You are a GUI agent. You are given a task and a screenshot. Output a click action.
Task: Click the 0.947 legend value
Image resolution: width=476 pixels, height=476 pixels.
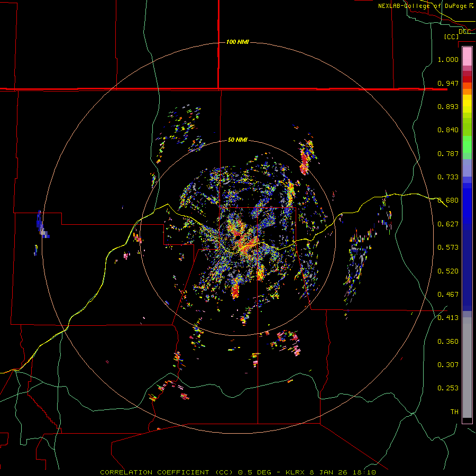(x=448, y=83)
